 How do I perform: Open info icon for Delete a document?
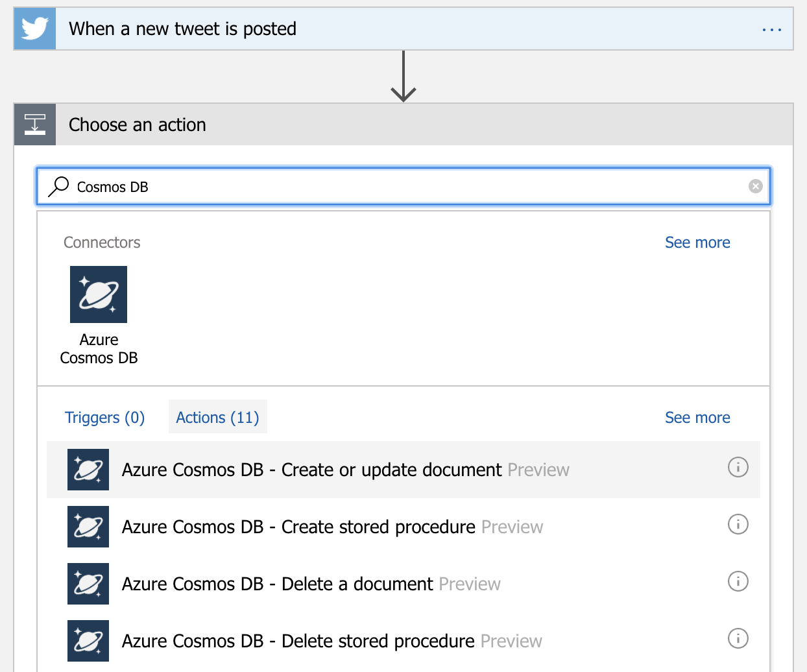(738, 581)
